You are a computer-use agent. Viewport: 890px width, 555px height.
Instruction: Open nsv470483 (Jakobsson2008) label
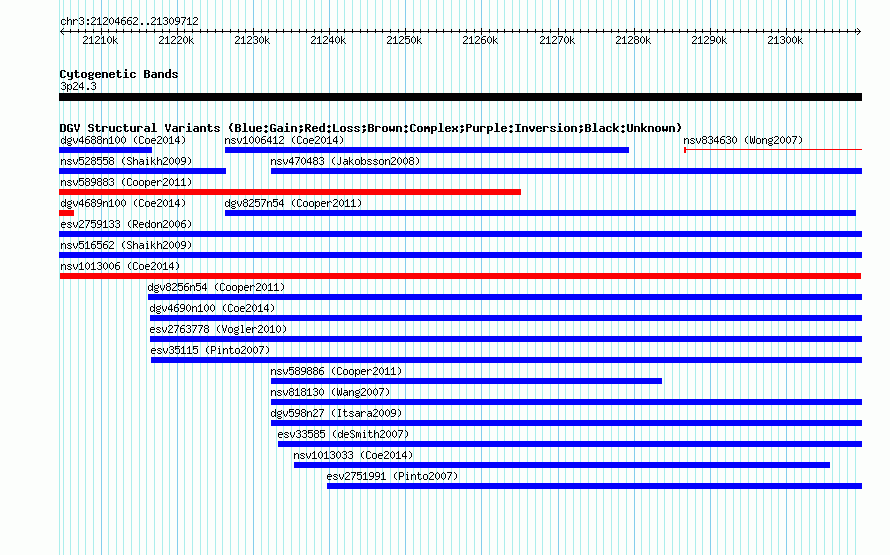click(345, 161)
